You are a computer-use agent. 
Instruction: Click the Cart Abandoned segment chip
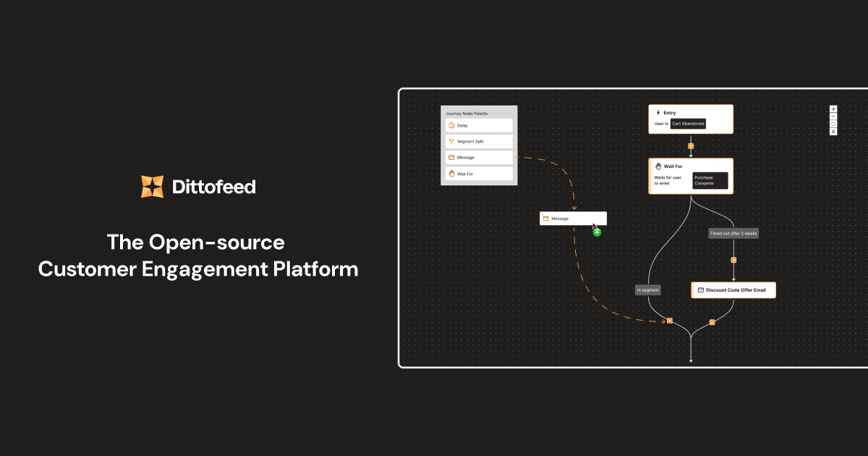point(688,124)
